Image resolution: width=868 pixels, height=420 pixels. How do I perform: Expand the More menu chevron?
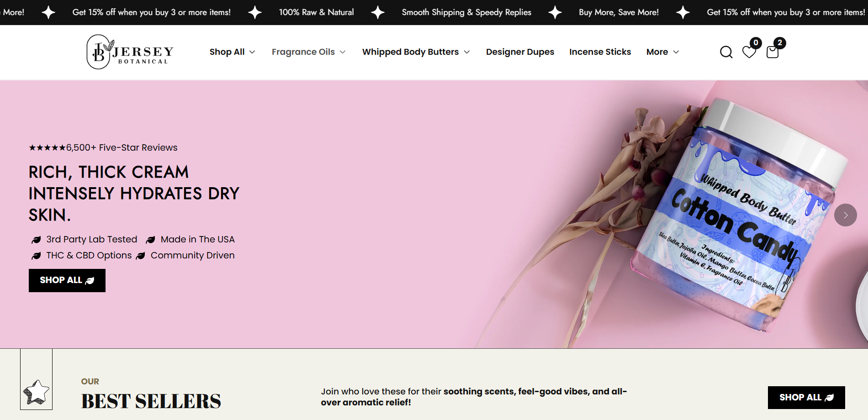(676, 52)
